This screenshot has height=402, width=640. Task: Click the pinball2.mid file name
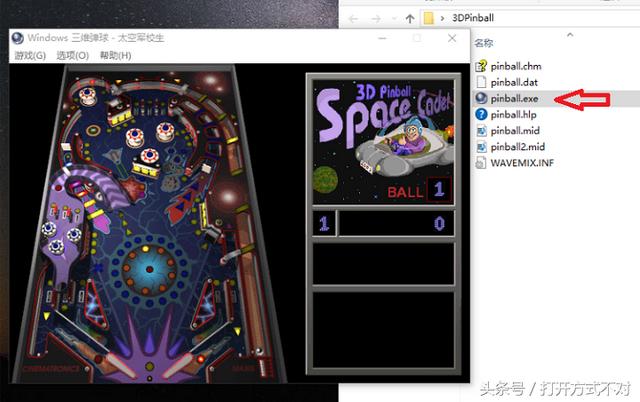(x=518, y=147)
